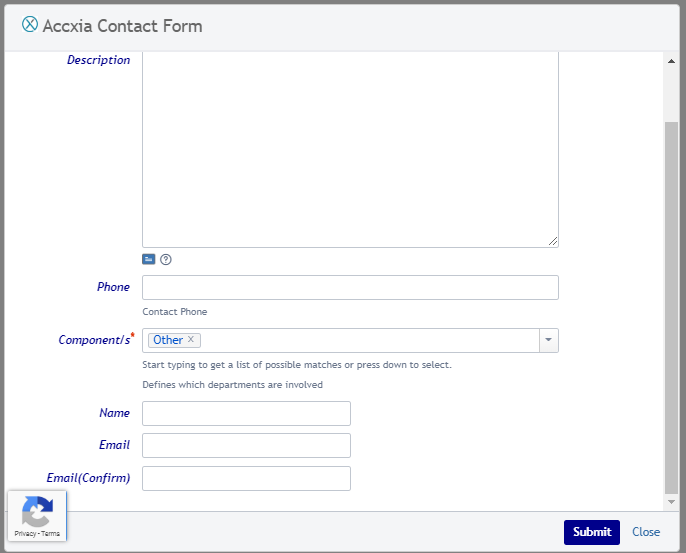Viewport: 686px width, 553px height.
Task: Click the reCAPTCHA badge logo
Action: 37,511
